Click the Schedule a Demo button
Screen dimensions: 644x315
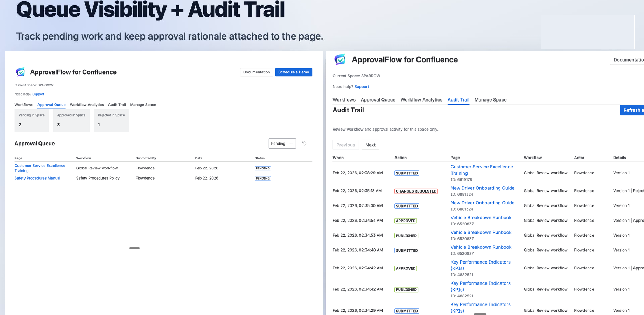294,72
